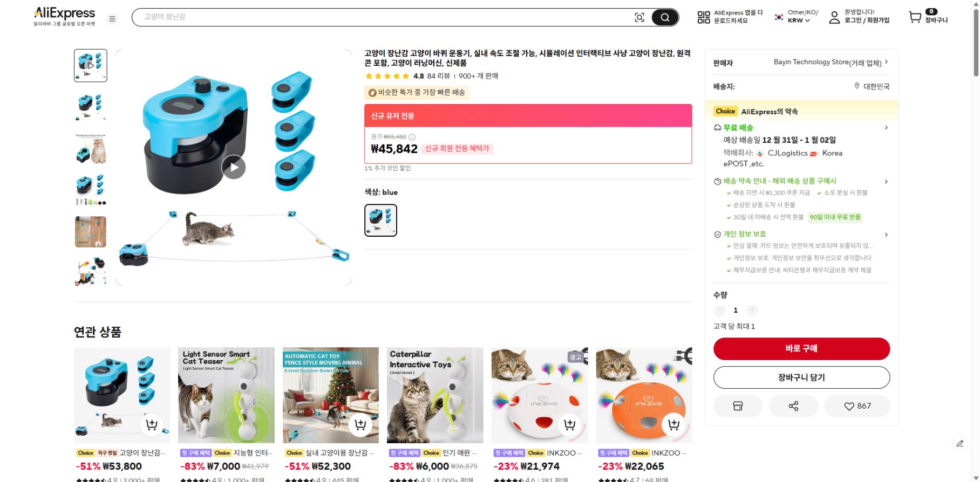The height and width of the screenshot is (482, 980).
Task: Select the blue color variant swatch
Action: click(x=380, y=219)
